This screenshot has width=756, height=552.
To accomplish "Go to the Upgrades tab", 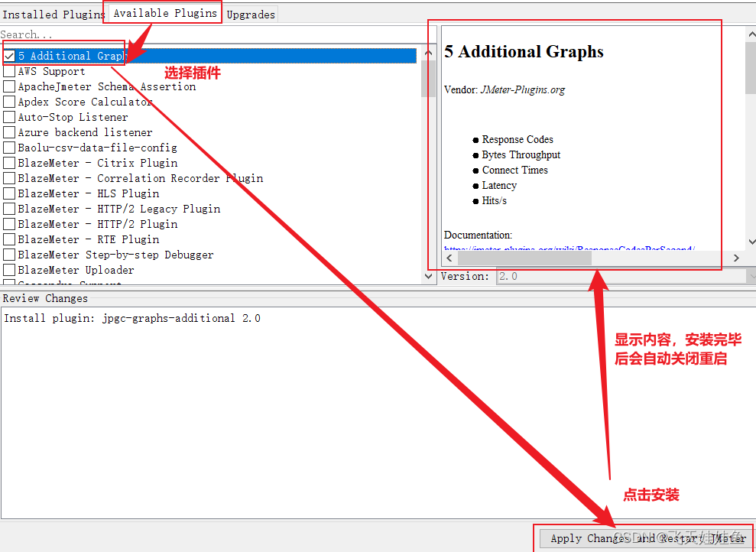I will pos(251,15).
